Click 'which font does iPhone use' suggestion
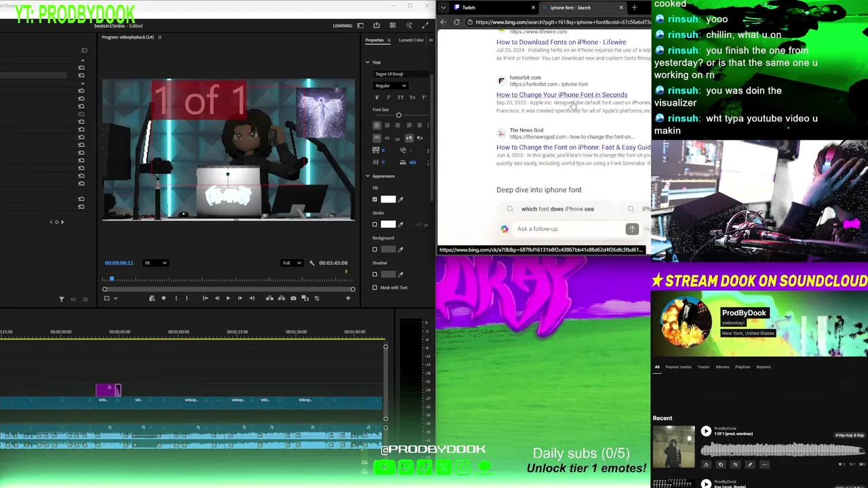This screenshot has height=488, width=868. (557, 209)
